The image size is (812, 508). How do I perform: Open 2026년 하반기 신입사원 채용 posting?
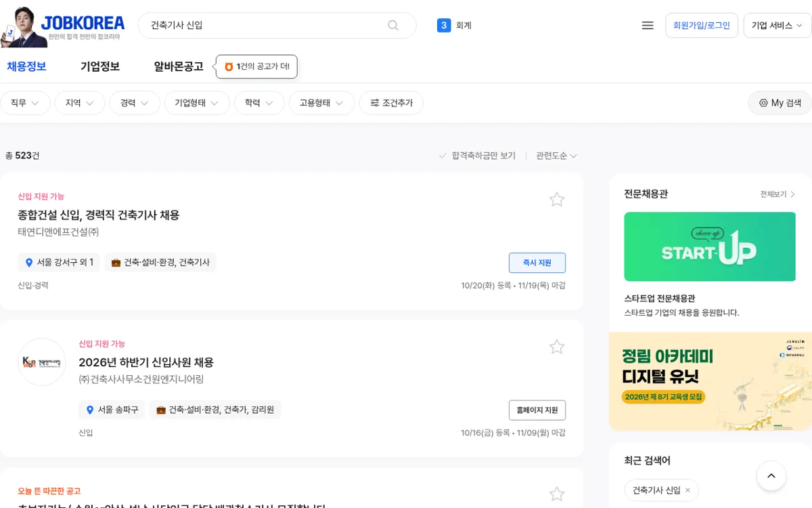(146, 362)
